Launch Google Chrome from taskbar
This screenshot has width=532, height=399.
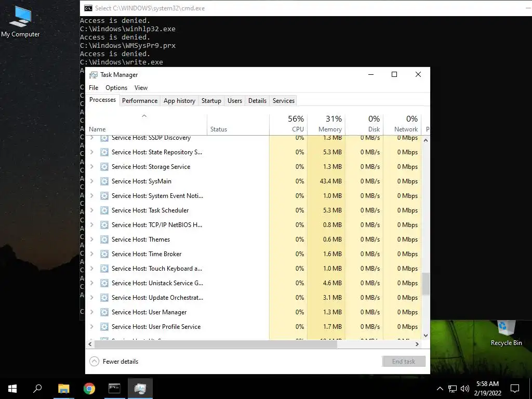pos(89,389)
